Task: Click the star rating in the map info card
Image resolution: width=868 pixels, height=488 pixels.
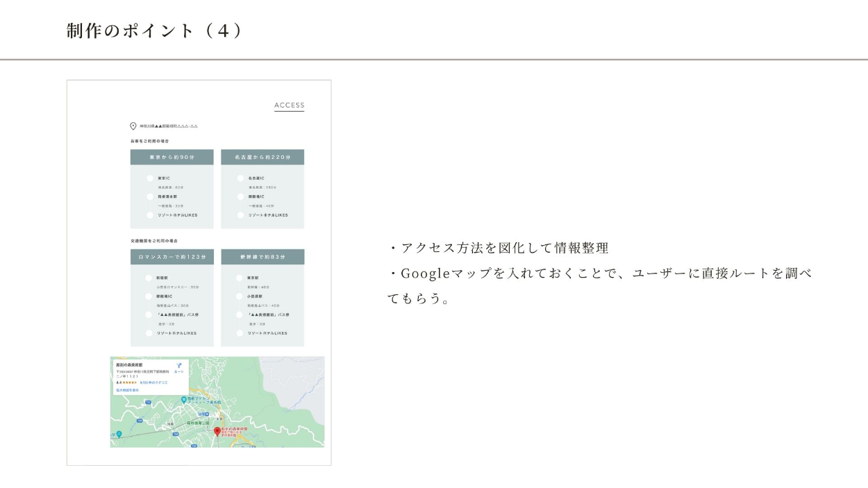Action: pos(130,382)
